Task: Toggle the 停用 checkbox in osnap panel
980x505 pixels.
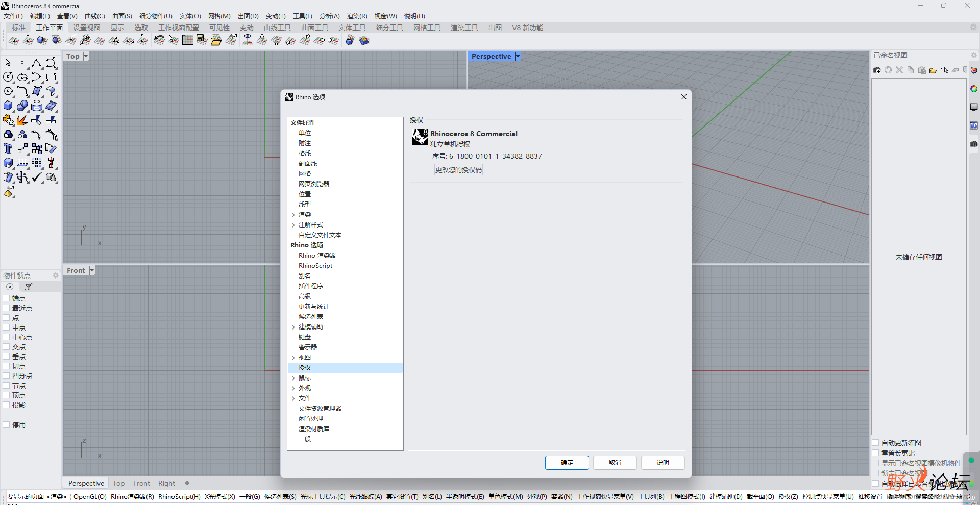Action: 6,425
